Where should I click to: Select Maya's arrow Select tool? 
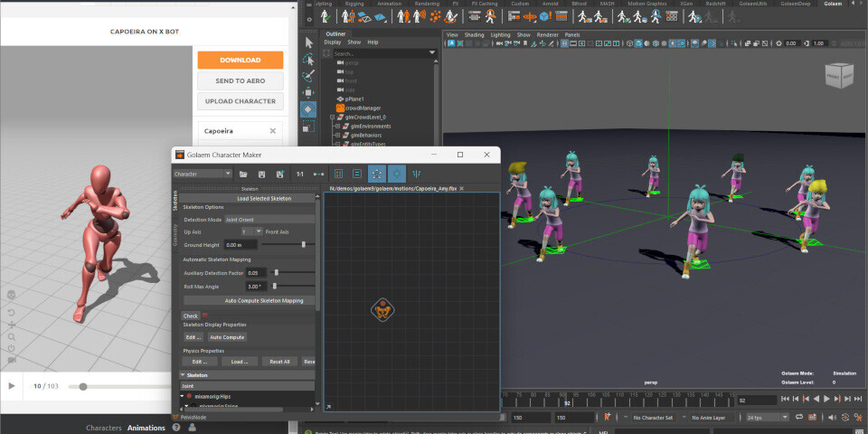click(x=309, y=42)
